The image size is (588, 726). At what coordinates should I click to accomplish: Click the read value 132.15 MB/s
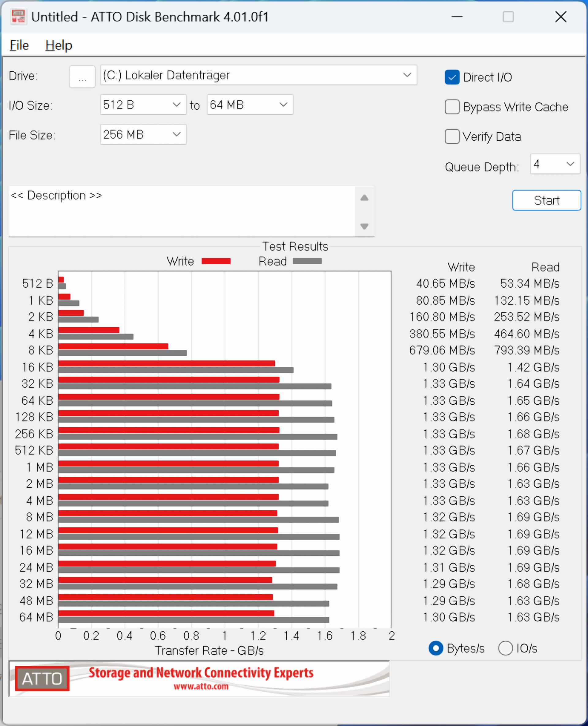point(527,300)
